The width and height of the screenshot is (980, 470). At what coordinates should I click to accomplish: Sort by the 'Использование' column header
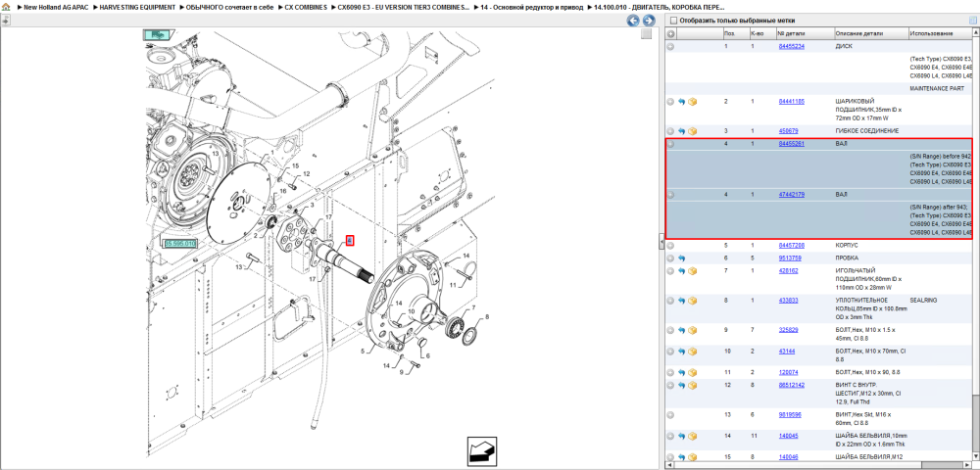click(x=941, y=33)
